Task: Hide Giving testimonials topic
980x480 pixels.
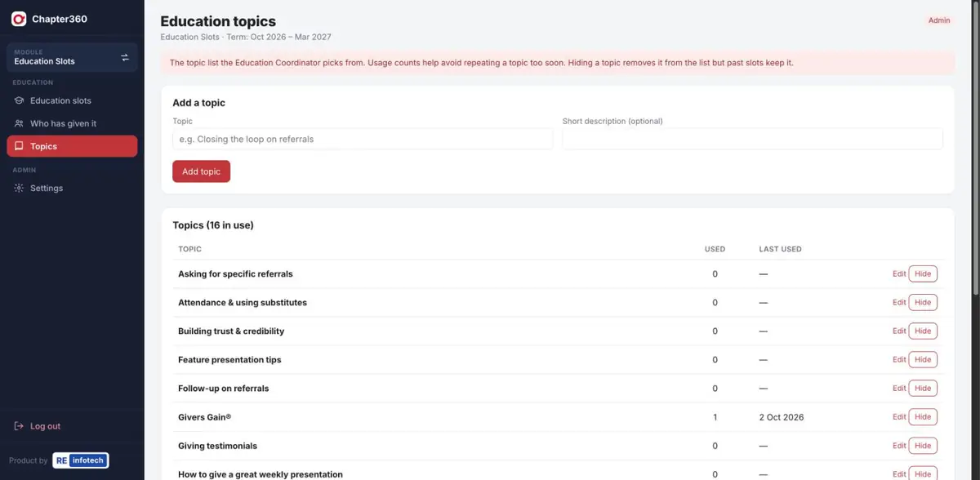Action: [923, 446]
